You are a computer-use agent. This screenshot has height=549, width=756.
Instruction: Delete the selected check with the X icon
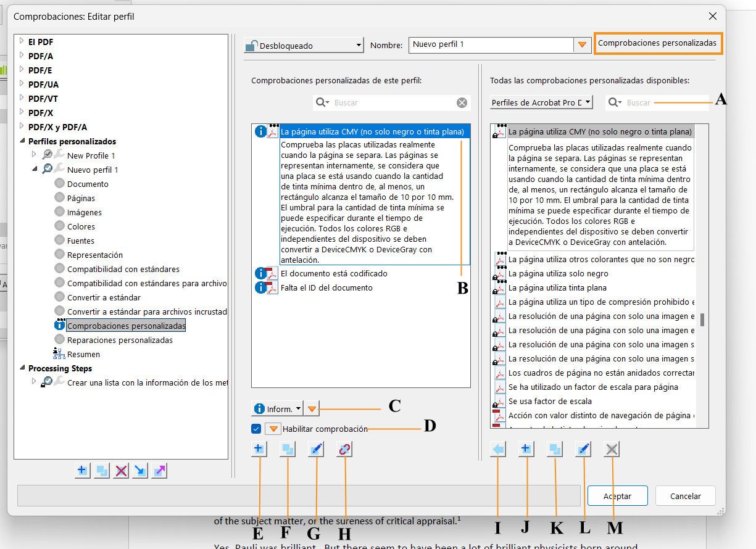pos(611,449)
